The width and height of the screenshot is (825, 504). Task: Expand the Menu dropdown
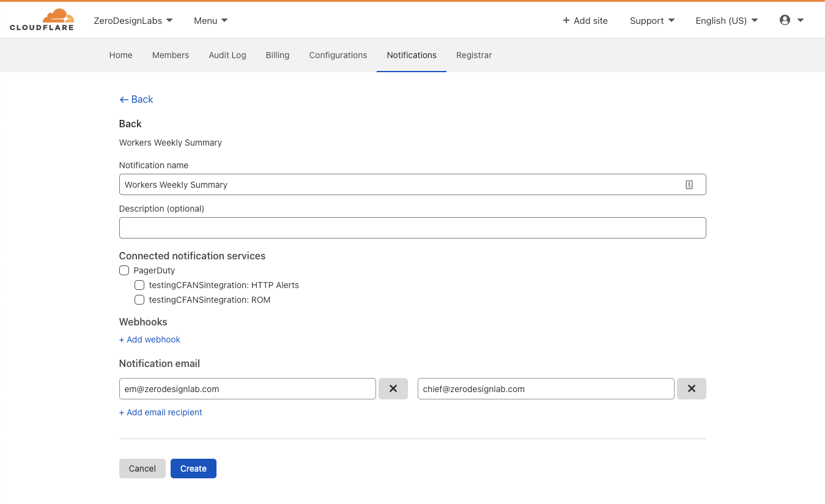click(211, 21)
